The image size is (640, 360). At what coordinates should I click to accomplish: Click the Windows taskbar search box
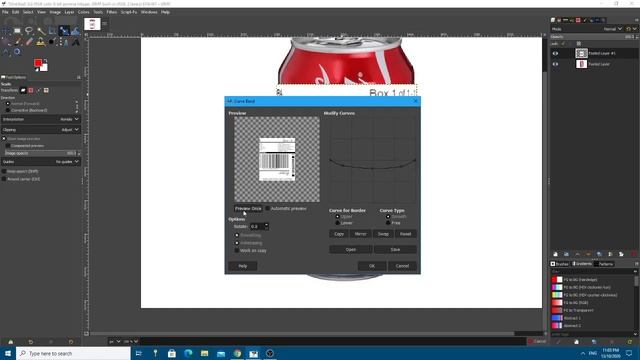click(x=73, y=353)
